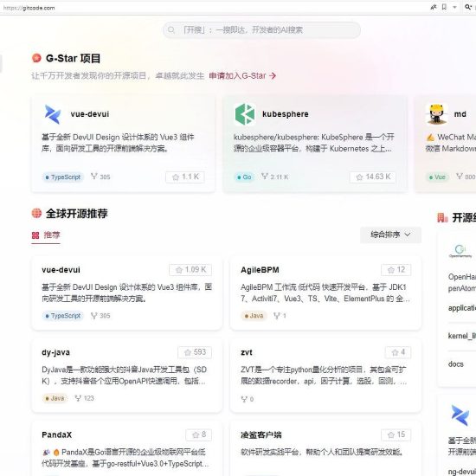Click the 全球开源推荐 globe icon
This screenshot has height=476, width=476.
click(x=36, y=213)
